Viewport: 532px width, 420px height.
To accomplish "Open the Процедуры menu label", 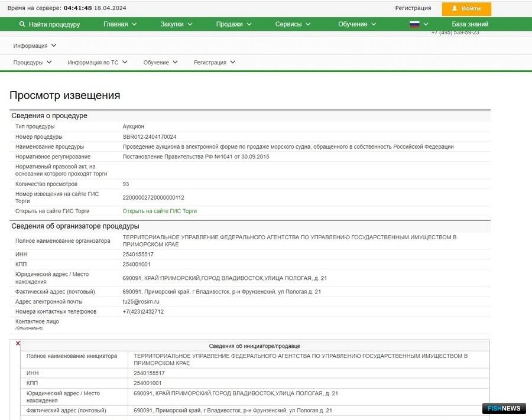I will pos(28,63).
